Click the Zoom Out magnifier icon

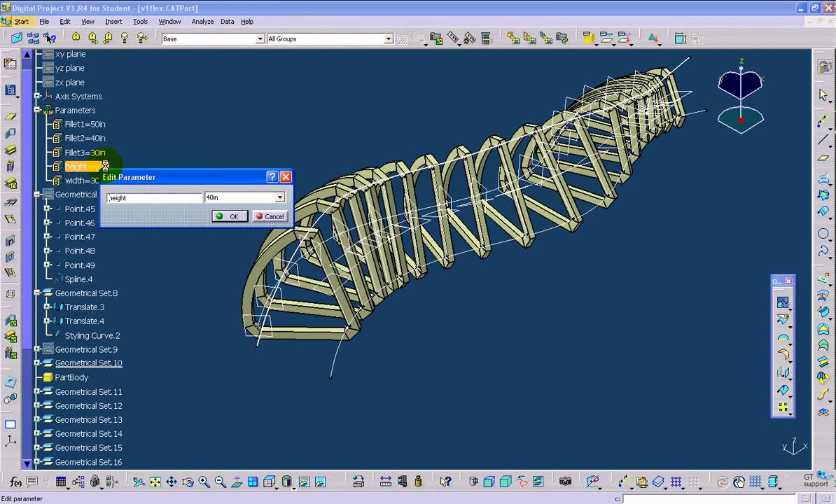[x=220, y=482]
